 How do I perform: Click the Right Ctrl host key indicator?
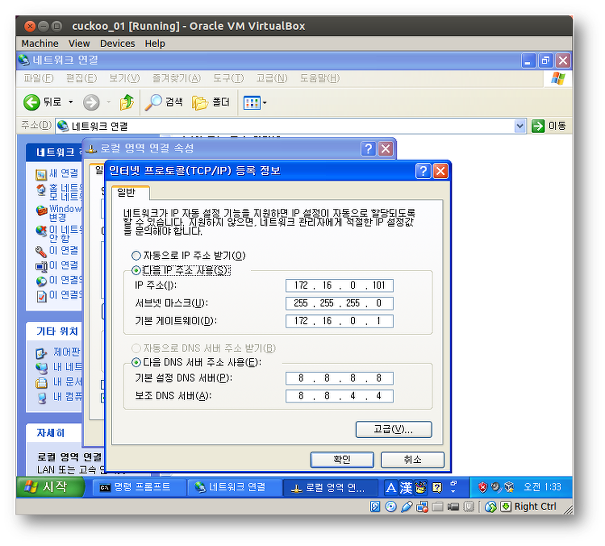535,506
